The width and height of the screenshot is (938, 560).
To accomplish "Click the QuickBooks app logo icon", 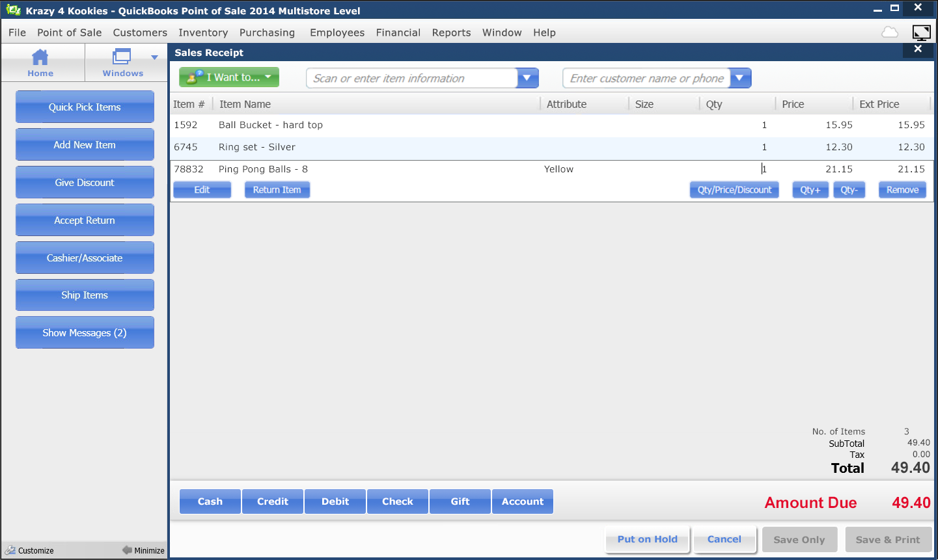I will (14, 10).
